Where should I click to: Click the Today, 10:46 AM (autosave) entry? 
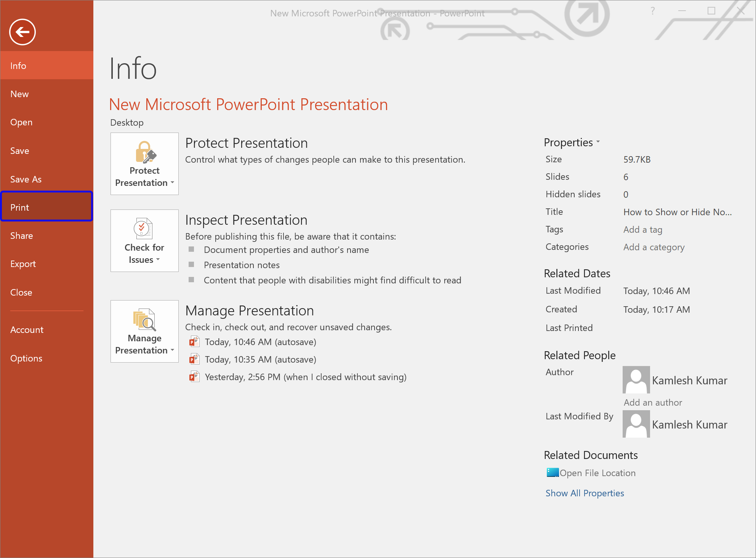pos(261,342)
